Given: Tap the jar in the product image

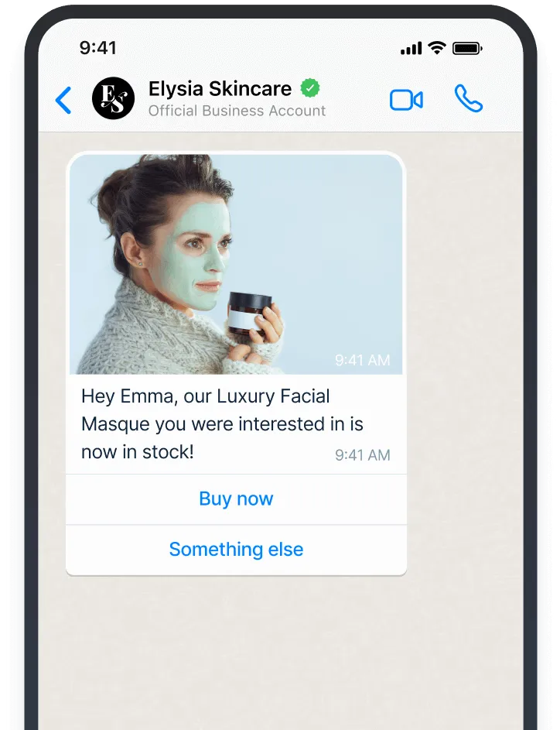Looking at the screenshot, I should click(248, 314).
